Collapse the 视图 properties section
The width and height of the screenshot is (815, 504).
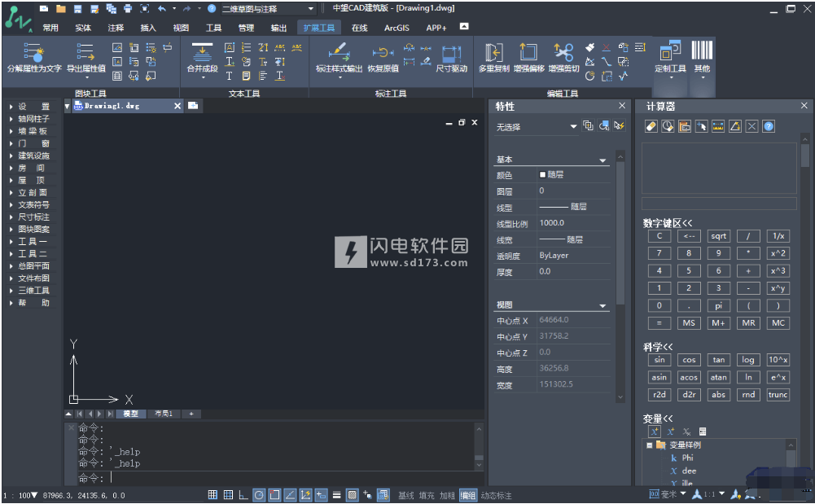coord(602,305)
